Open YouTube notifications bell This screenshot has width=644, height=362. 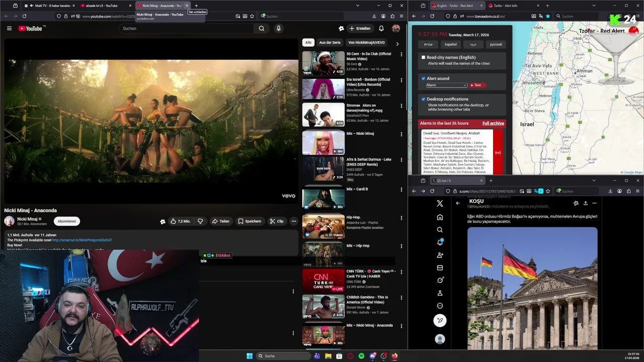pyautogui.click(x=381, y=29)
